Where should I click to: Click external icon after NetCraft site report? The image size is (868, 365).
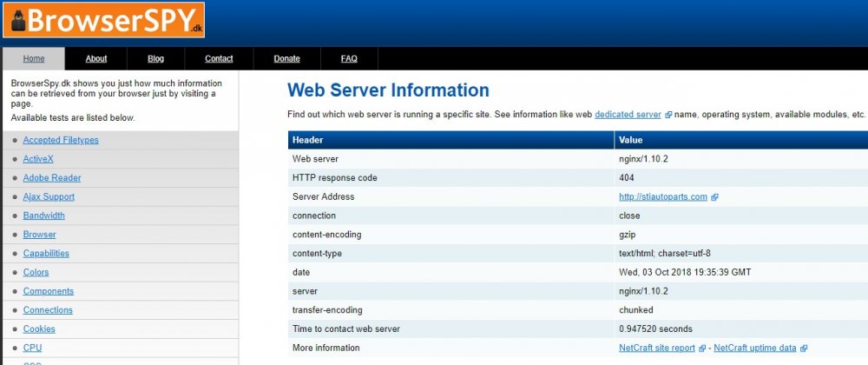pyautogui.click(x=701, y=348)
